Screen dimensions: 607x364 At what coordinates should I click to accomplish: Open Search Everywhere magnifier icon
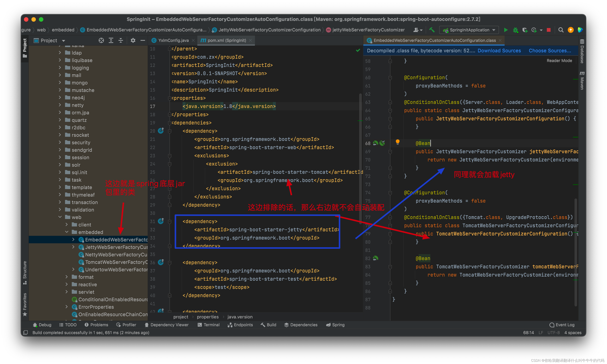[561, 30]
